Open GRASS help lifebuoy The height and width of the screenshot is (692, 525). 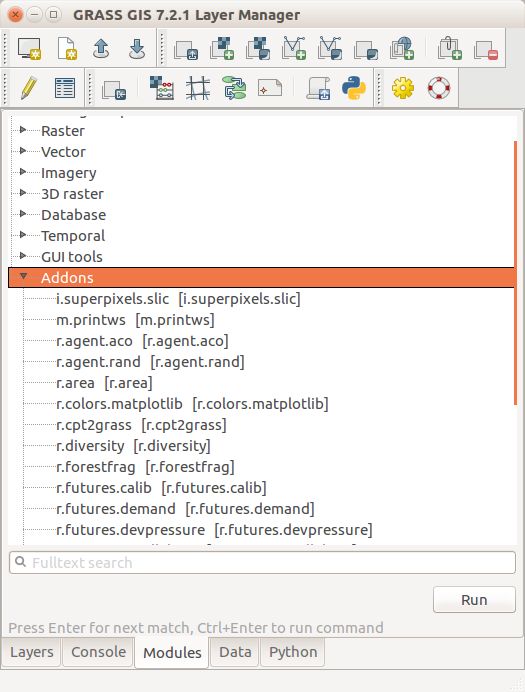click(439, 88)
